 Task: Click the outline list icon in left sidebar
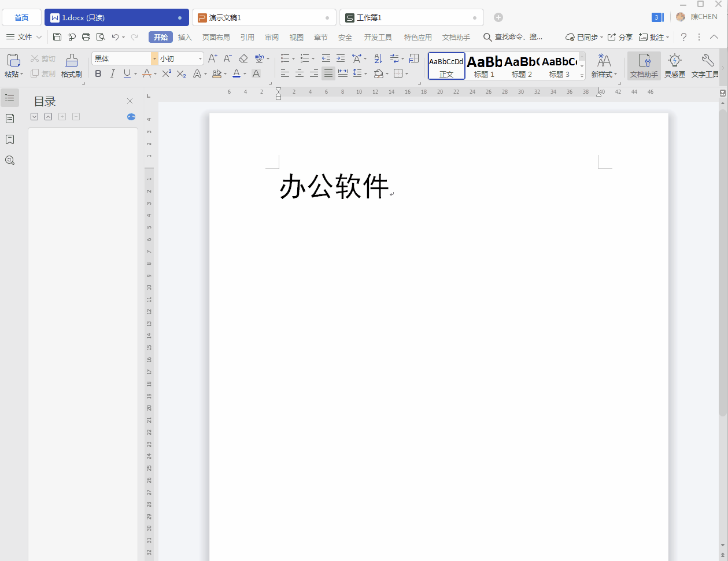[10, 98]
